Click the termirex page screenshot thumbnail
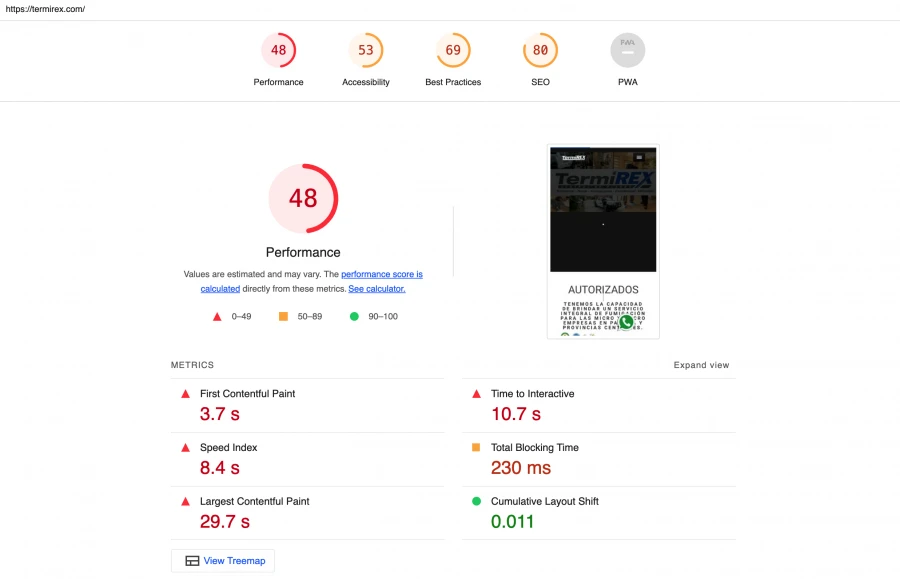This screenshot has height=579, width=900. click(603, 242)
